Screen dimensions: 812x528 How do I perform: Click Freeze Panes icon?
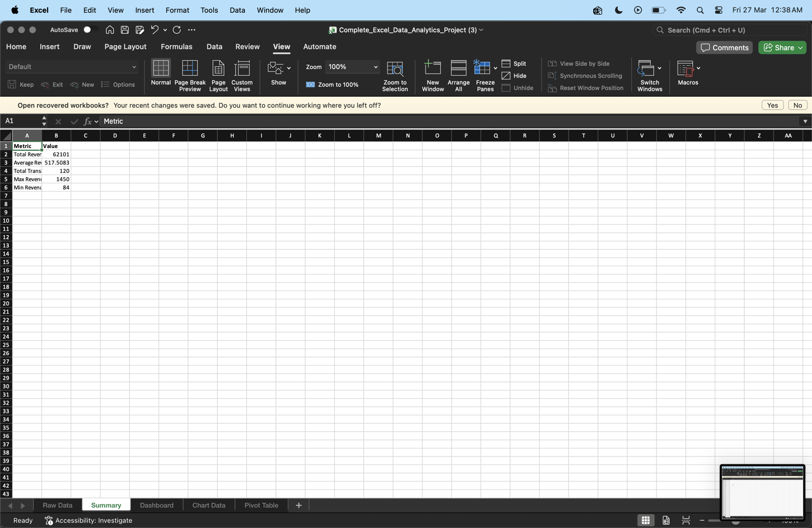pyautogui.click(x=482, y=68)
